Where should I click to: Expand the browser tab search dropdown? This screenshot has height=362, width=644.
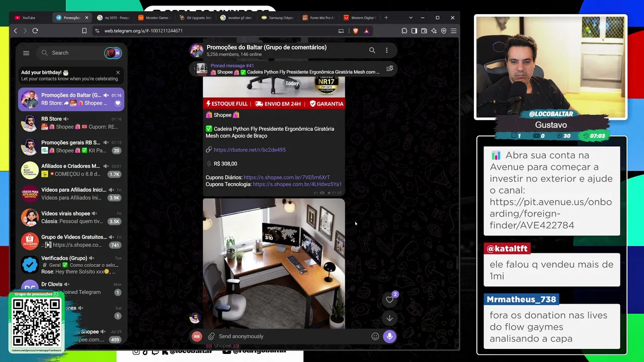coord(411,18)
